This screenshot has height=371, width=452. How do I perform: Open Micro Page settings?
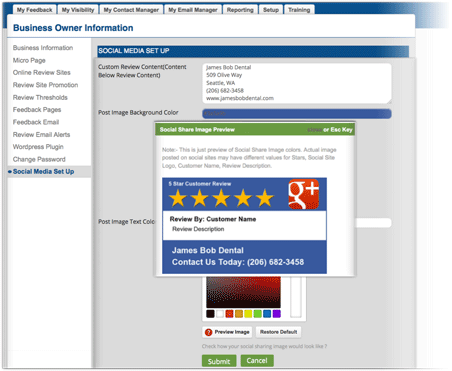[x=29, y=60]
